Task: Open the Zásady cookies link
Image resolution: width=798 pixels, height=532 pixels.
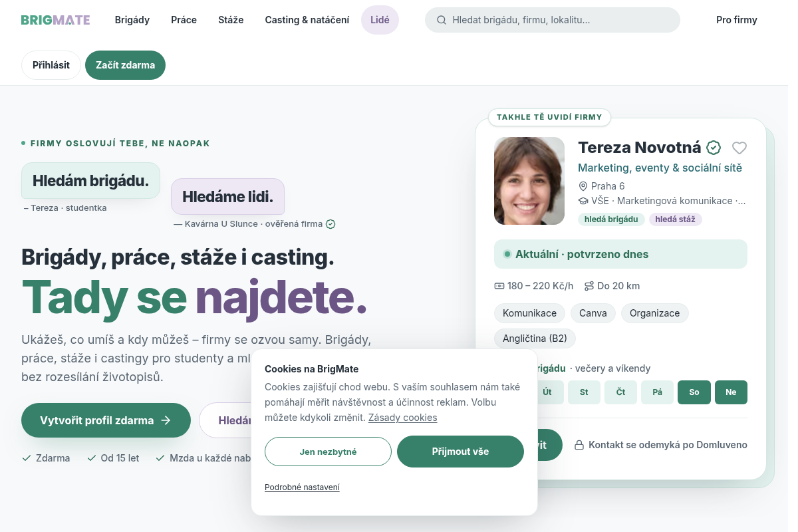Action: point(402,418)
